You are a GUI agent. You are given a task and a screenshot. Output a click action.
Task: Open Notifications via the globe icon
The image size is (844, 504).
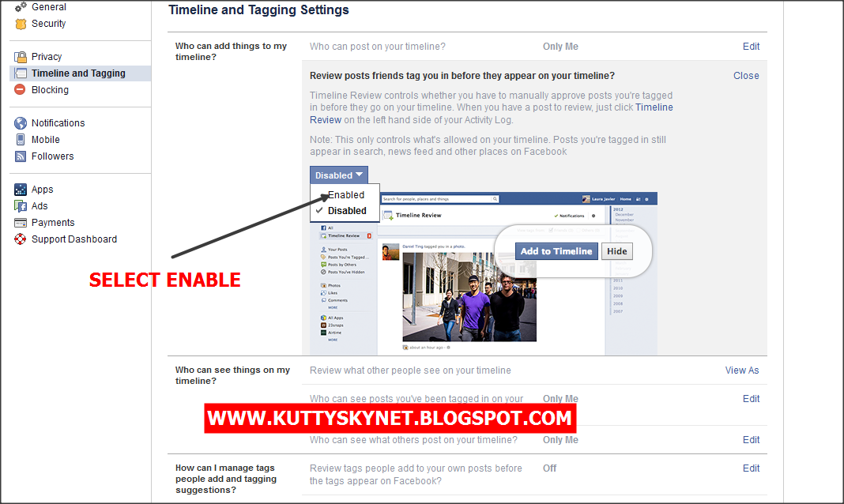(22, 122)
